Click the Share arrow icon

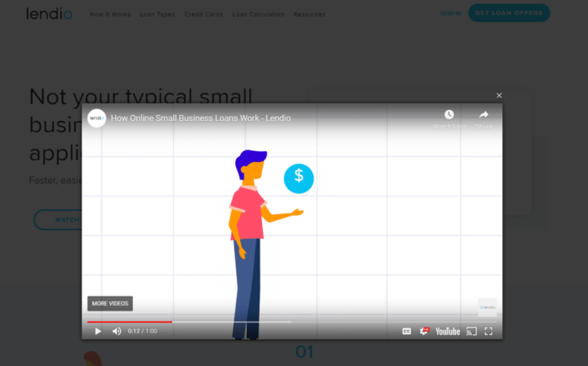click(x=484, y=114)
